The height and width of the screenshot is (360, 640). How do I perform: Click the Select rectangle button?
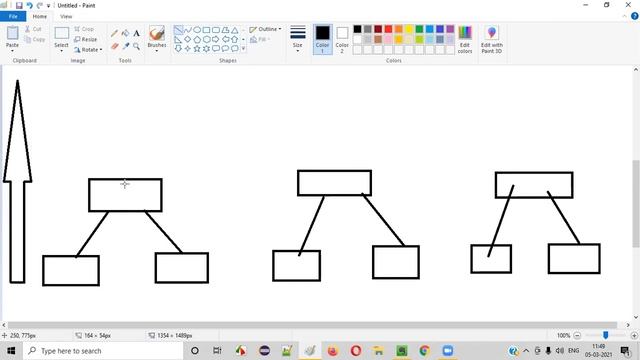tap(62, 36)
